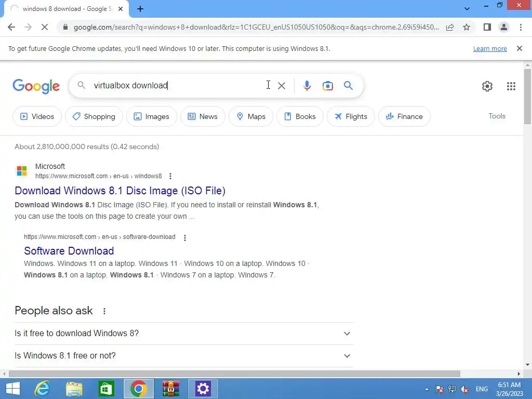Viewport: 532px width, 399px height.
Task: Submit search with the blue magnifier
Action: point(348,86)
